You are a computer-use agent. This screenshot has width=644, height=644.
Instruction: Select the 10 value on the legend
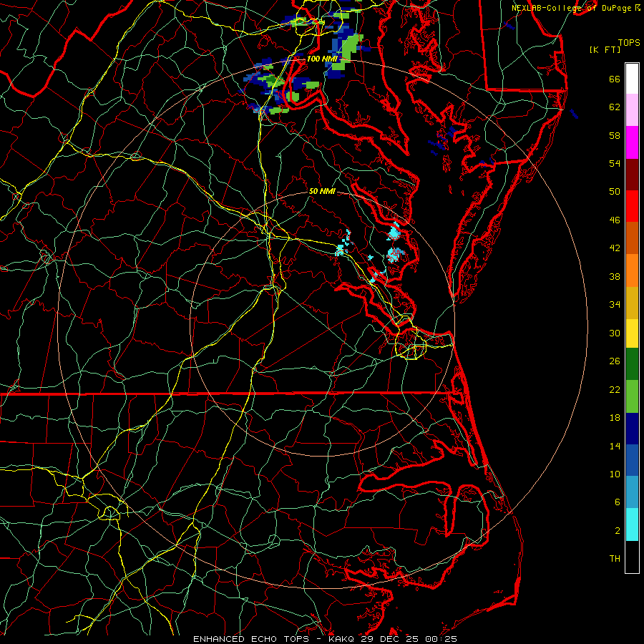pos(615,474)
